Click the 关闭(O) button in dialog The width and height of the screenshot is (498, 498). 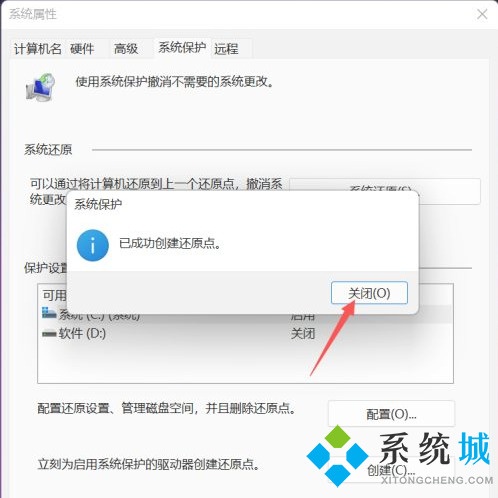coord(369,293)
